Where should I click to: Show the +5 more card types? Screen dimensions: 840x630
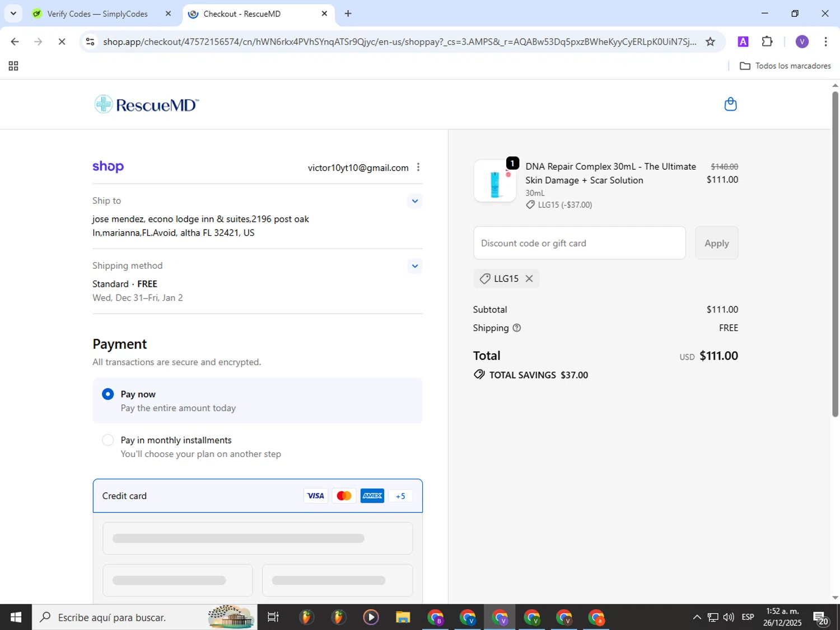[x=400, y=496]
